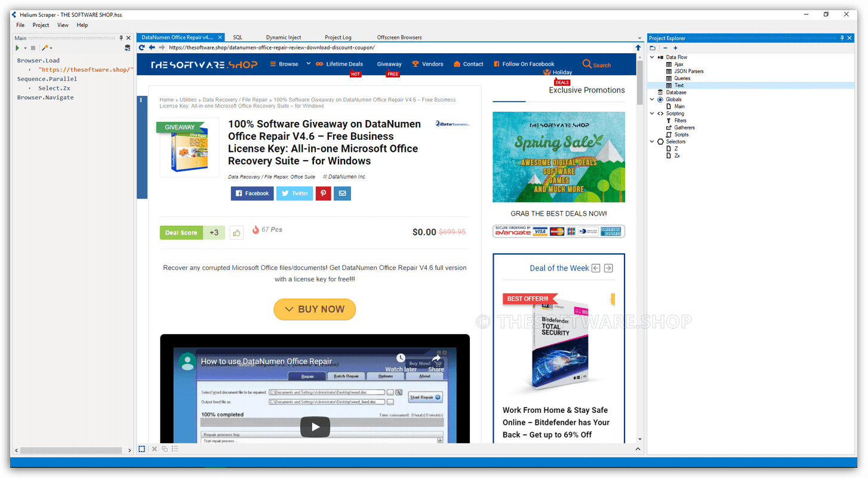Go forward in the embedded browser
Image resolution: width=868 pixels, height=478 pixels.
click(x=161, y=47)
